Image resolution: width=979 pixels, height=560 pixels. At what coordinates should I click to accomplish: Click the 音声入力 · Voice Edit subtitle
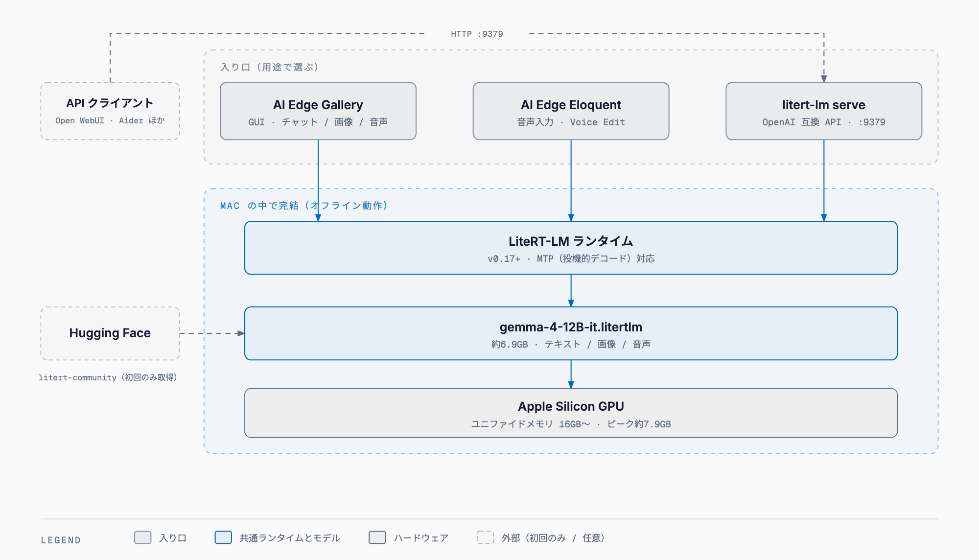click(x=571, y=122)
